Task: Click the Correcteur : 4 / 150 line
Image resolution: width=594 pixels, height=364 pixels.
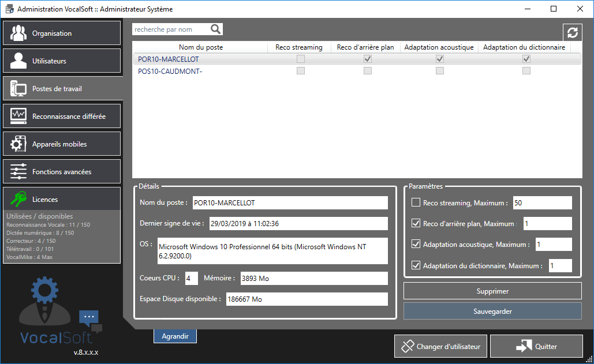Action: tap(31, 241)
